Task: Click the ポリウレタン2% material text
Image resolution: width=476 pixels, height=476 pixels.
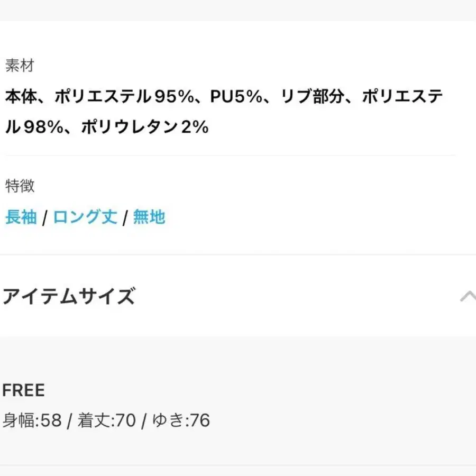Action: tap(145, 126)
